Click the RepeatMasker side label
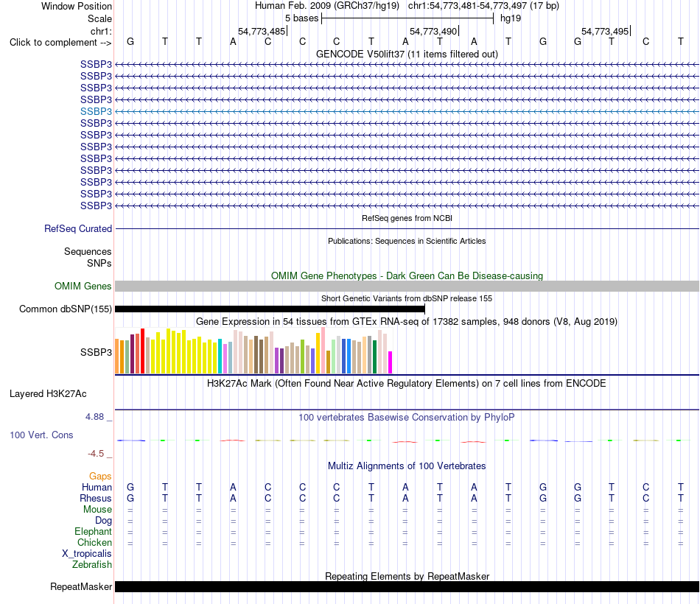Image resolution: width=700 pixels, height=604 pixels. [x=81, y=586]
